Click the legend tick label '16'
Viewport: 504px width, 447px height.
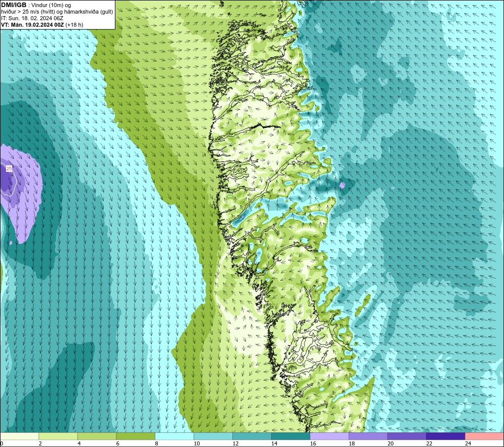click(313, 443)
